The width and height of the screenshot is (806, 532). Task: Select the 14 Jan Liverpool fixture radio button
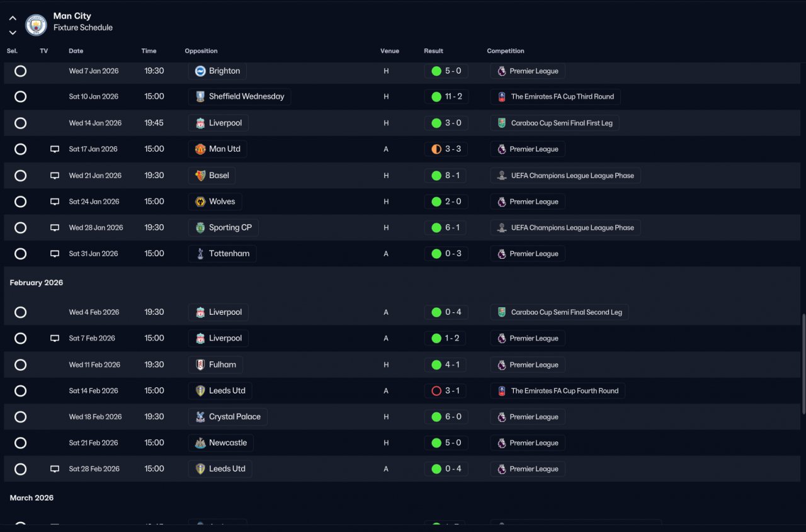(x=21, y=123)
